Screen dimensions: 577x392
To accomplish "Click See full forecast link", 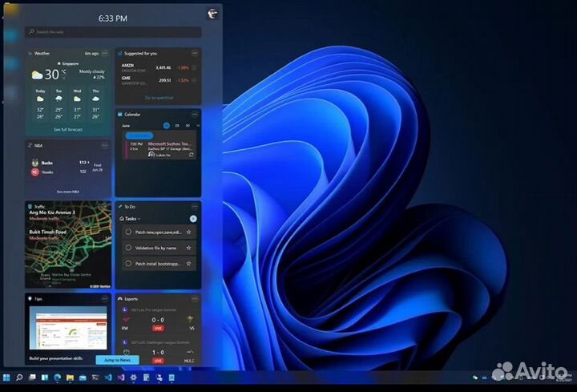I will pyautogui.click(x=67, y=130).
